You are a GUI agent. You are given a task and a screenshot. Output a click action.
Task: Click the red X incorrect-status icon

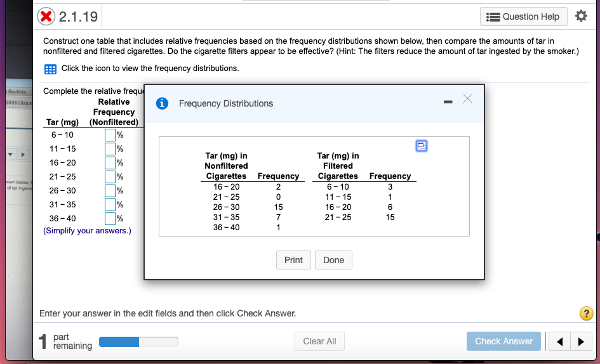[46, 16]
